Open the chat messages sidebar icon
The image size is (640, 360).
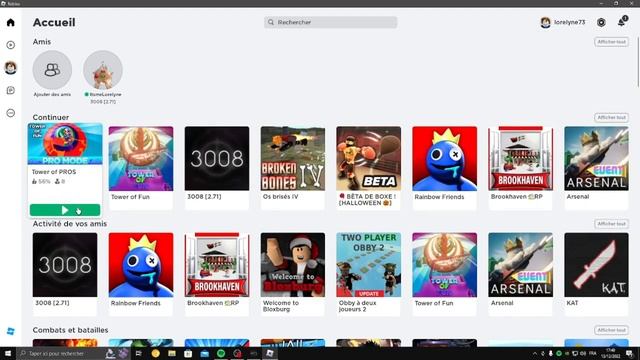coord(11,90)
